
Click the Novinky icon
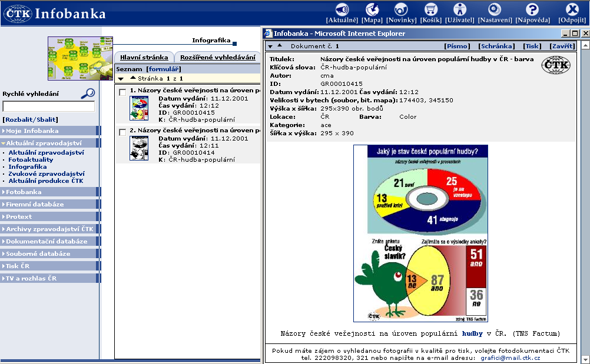(402, 9)
